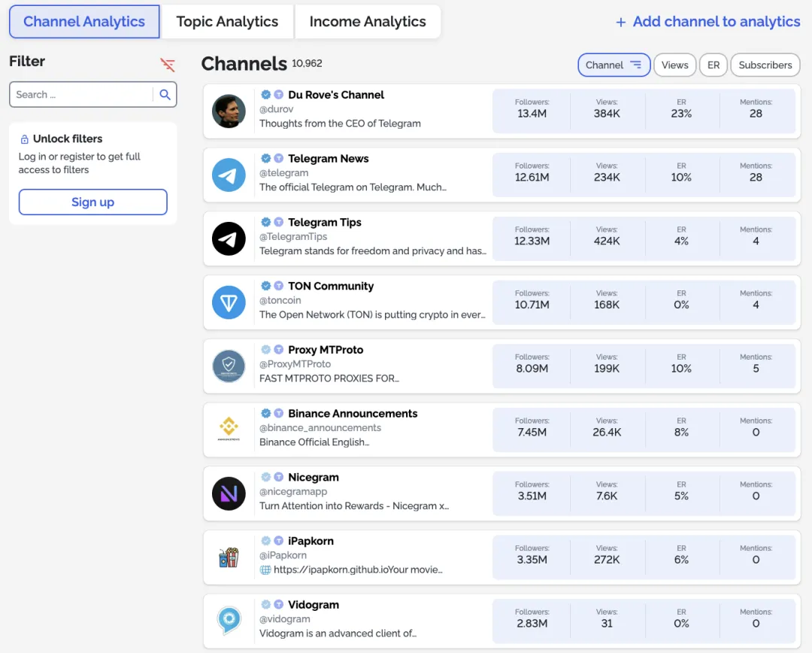Open Du Rove's Channel avatar

click(x=229, y=111)
